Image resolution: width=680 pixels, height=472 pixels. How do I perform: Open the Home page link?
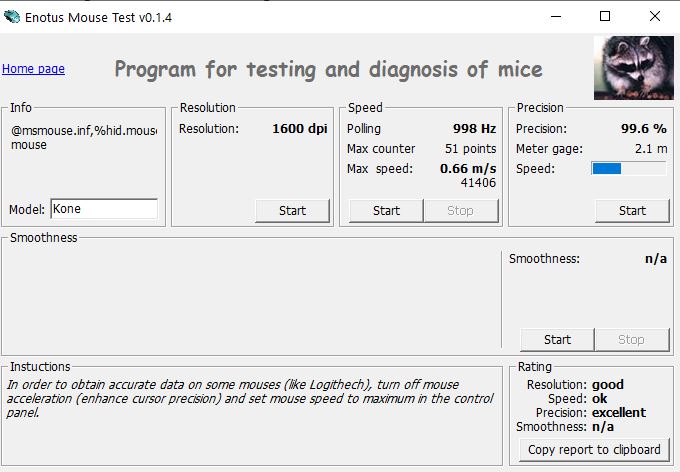(33, 69)
